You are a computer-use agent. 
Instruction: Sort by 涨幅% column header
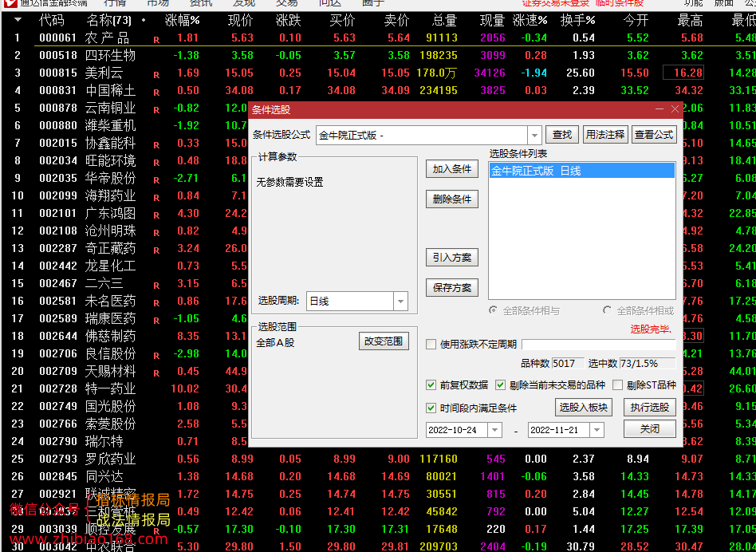(182, 20)
